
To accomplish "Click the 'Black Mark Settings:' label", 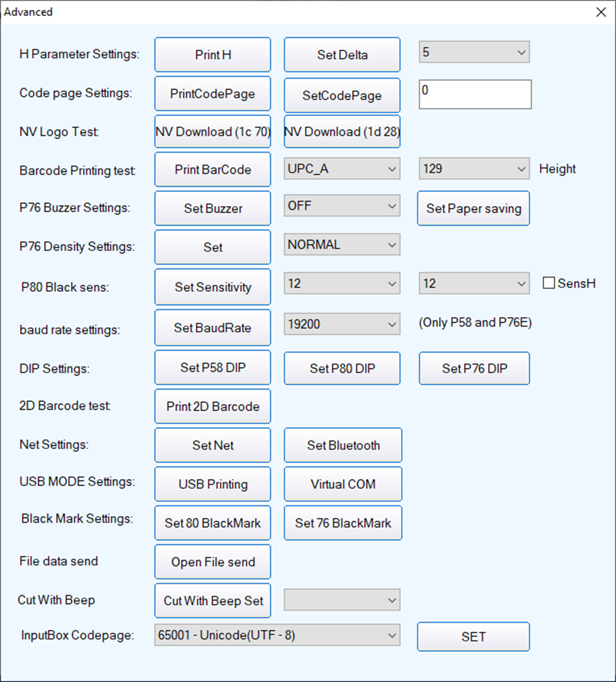I will pyautogui.click(x=77, y=519).
